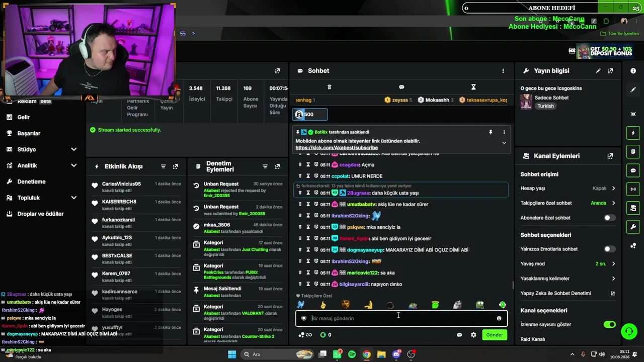Pop out the Denetim Eylemleri panel
The height and width of the screenshot is (362, 644).
[x=277, y=166]
